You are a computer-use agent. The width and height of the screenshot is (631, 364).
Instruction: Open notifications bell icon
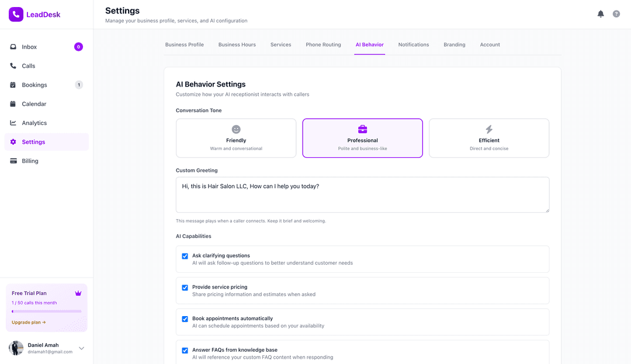click(601, 14)
